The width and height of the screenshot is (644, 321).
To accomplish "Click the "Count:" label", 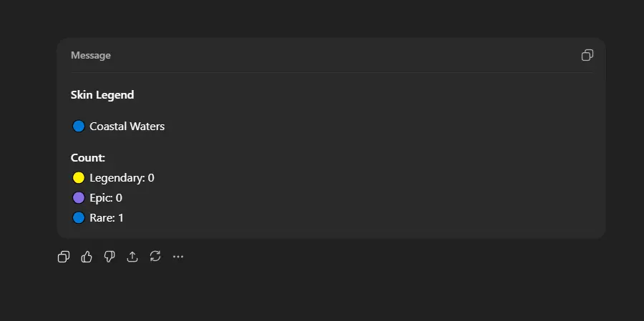I will point(88,158).
